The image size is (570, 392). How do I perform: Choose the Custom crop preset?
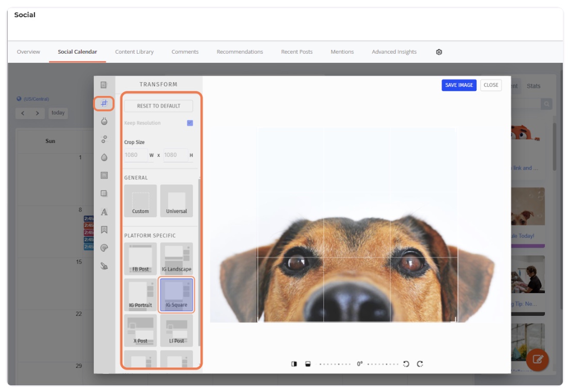(x=140, y=201)
